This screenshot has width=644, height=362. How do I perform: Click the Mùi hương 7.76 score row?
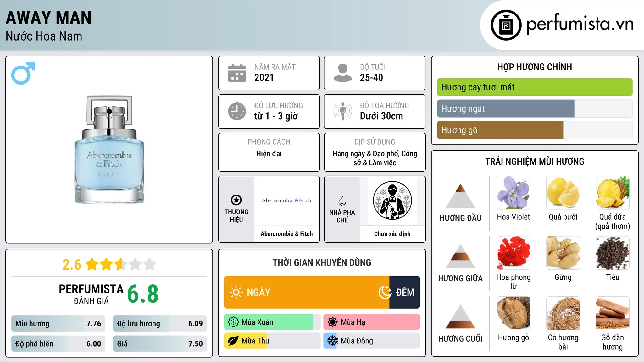click(x=58, y=324)
